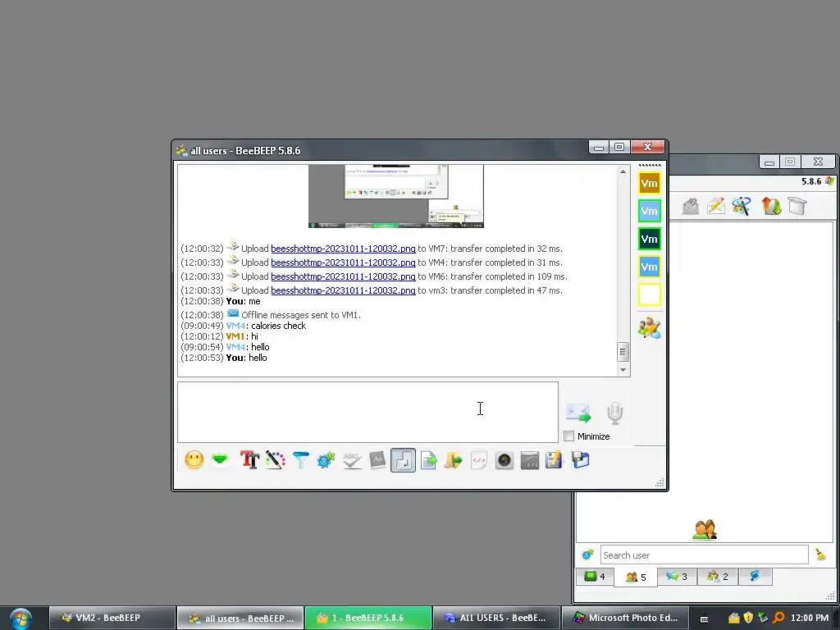Switch to the groups tab labeled 2

pyautogui.click(x=718, y=577)
